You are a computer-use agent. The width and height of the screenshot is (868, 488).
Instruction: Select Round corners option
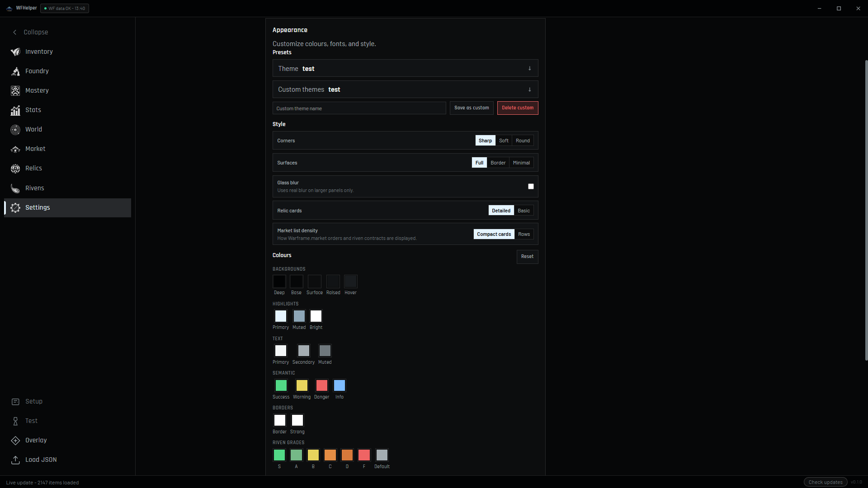click(523, 141)
